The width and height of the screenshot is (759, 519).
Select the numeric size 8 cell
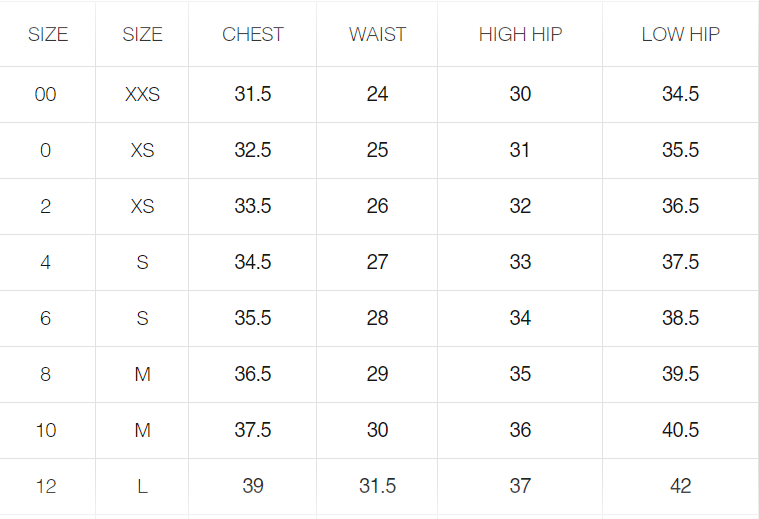coord(46,374)
